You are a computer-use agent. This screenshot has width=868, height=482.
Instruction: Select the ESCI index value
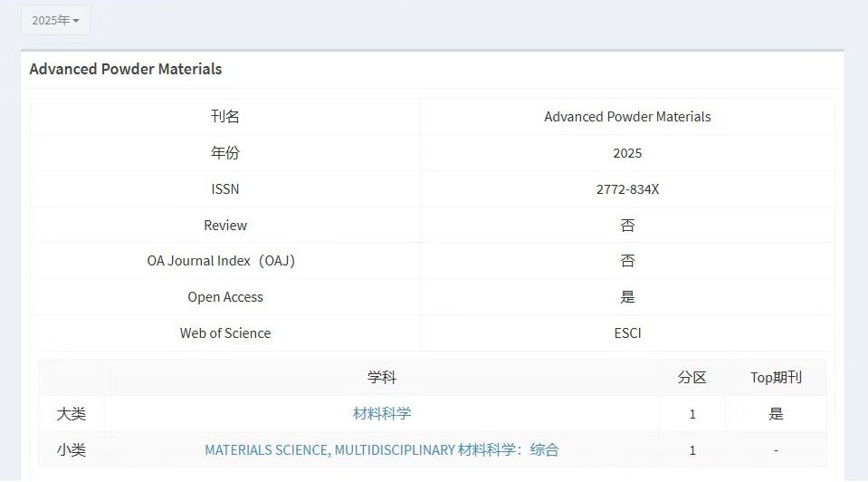point(627,333)
